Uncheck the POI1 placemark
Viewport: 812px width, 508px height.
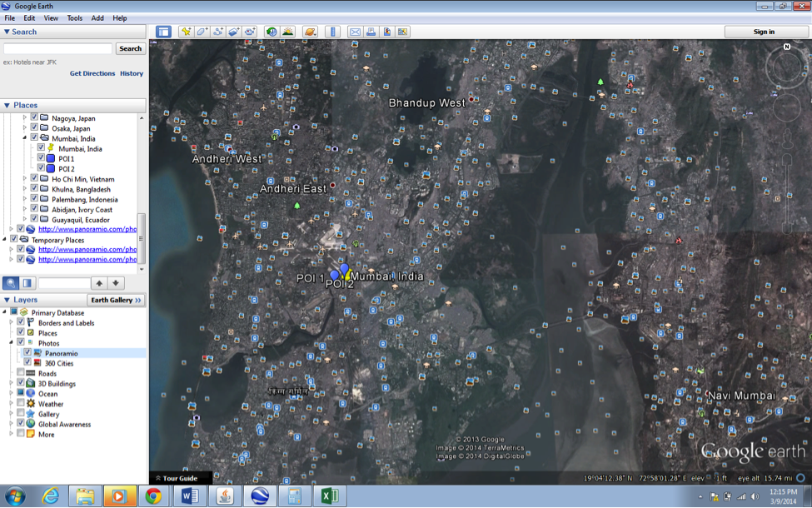click(x=39, y=157)
